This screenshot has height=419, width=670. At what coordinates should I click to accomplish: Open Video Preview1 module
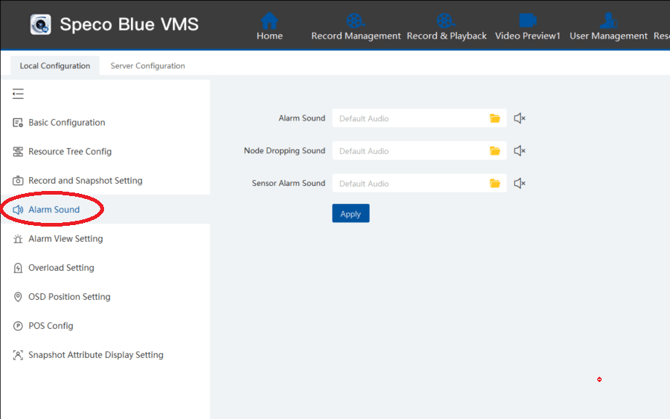(527, 25)
